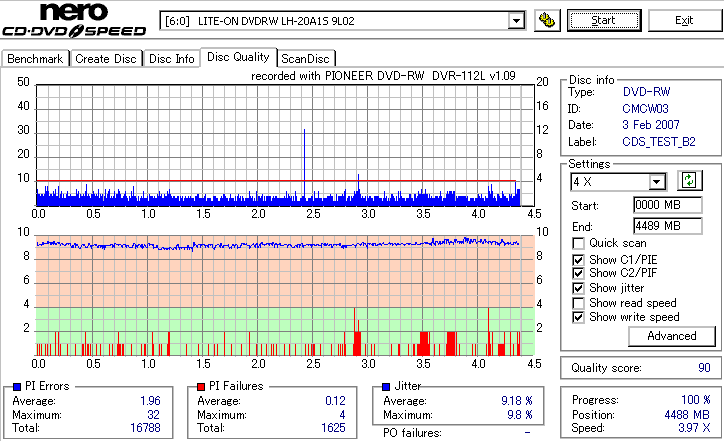
Task: Click the green refresh speed icon
Action: coord(689,181)
